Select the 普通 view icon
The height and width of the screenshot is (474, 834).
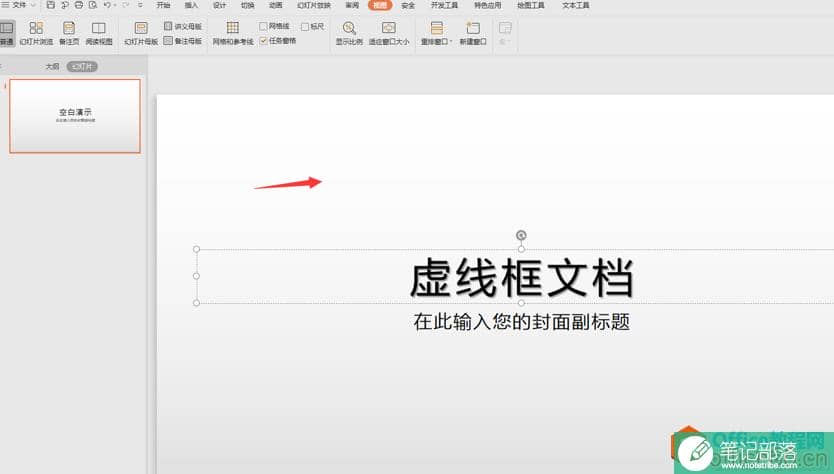(x=7, y=33)
